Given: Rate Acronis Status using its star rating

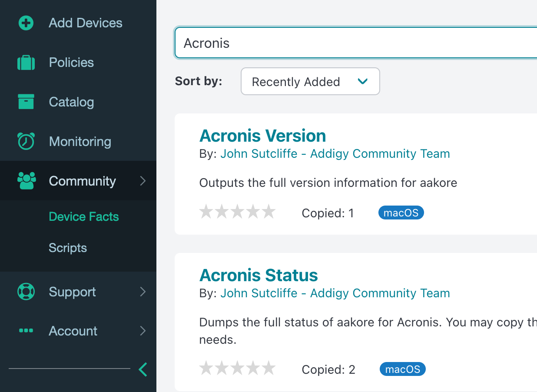Looking at the screenshot, I should [x=237, y=369].
